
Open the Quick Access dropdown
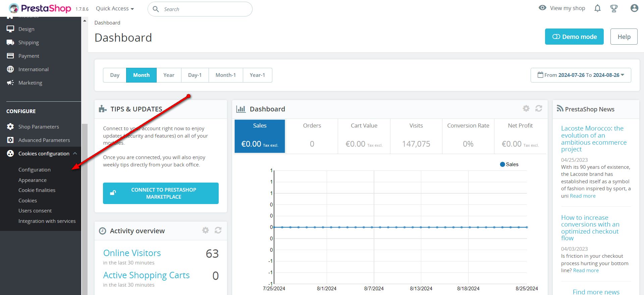pos(115,9)
